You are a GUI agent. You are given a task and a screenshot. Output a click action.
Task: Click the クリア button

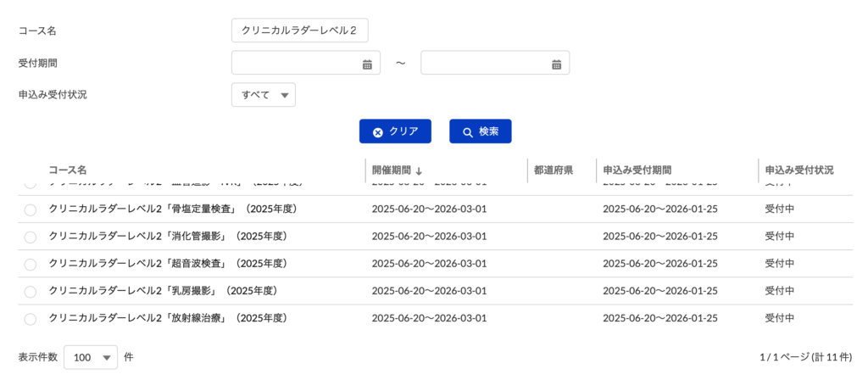click(395, 131)
